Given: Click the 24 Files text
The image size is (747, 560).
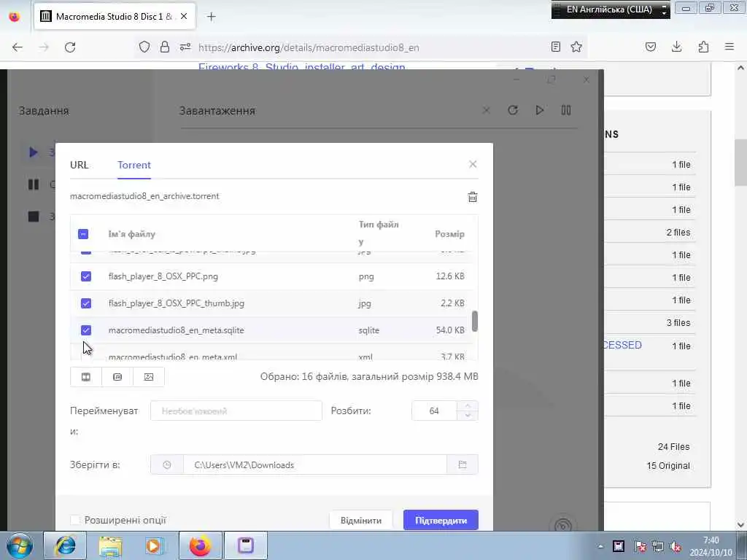Looking at the screenshot, I should (673, 447).
